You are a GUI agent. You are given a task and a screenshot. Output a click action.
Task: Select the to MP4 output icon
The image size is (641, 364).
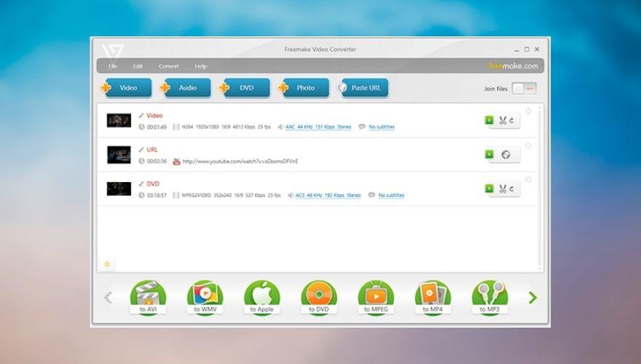pyautogui.click(x=433, y=297)
